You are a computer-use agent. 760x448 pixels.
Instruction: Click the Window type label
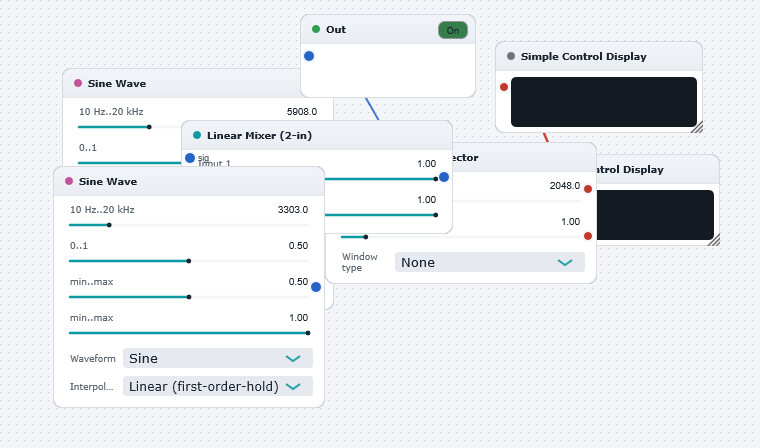360,262
